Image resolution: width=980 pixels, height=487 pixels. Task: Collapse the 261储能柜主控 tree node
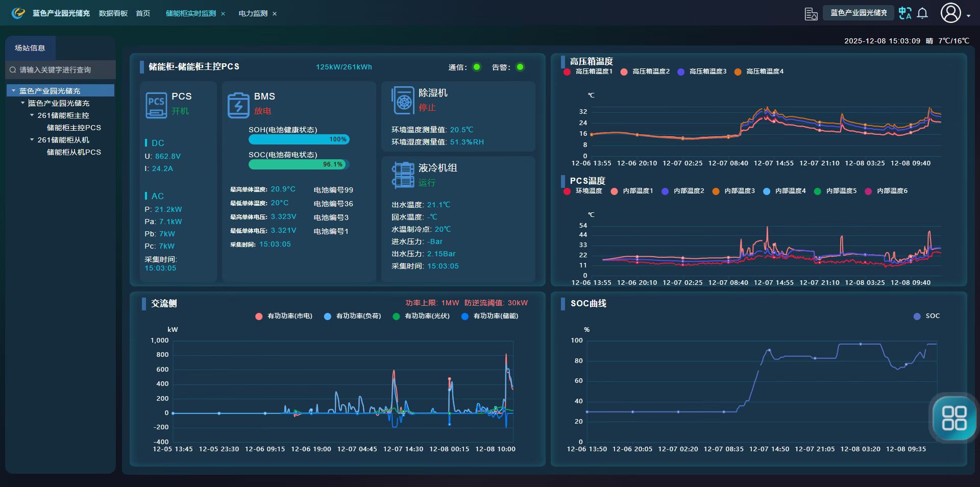32,115
